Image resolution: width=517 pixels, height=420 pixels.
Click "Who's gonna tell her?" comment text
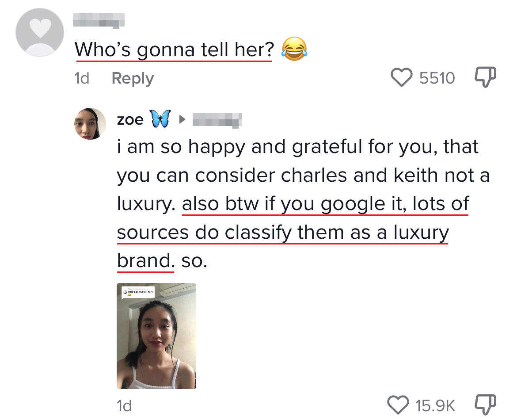click(175, 50)
